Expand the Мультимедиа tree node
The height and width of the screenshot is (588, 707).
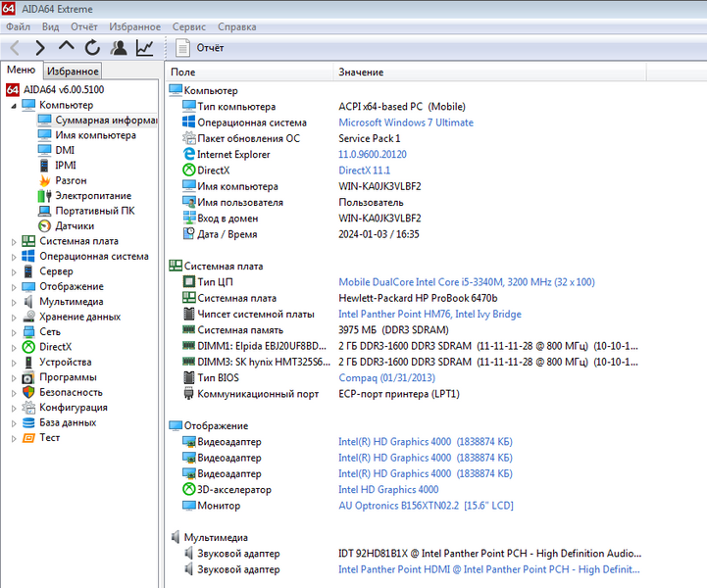[14, 303]
